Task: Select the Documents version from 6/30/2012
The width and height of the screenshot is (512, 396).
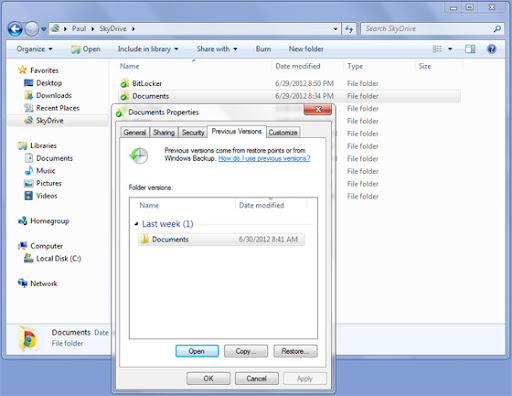Action: 221,239
